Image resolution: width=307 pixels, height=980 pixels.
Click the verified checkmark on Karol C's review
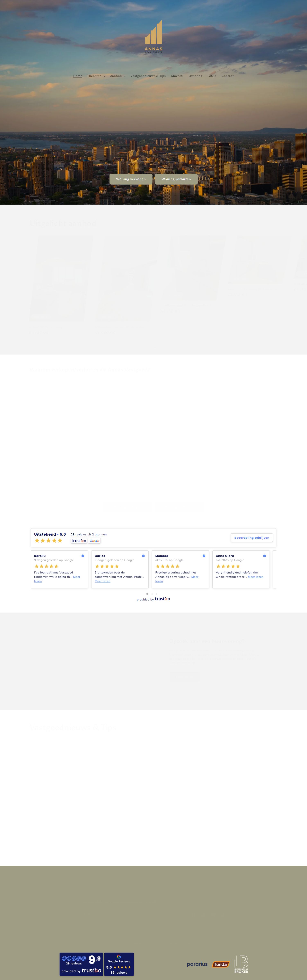(x=82, y=556)
